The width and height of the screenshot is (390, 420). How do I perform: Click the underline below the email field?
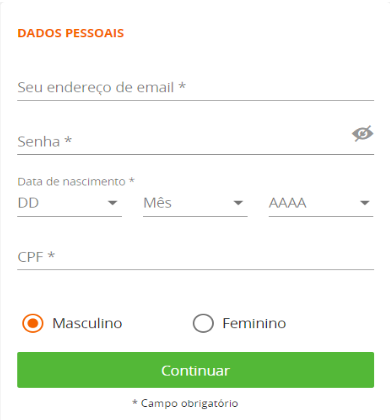[x=195, y=100]
